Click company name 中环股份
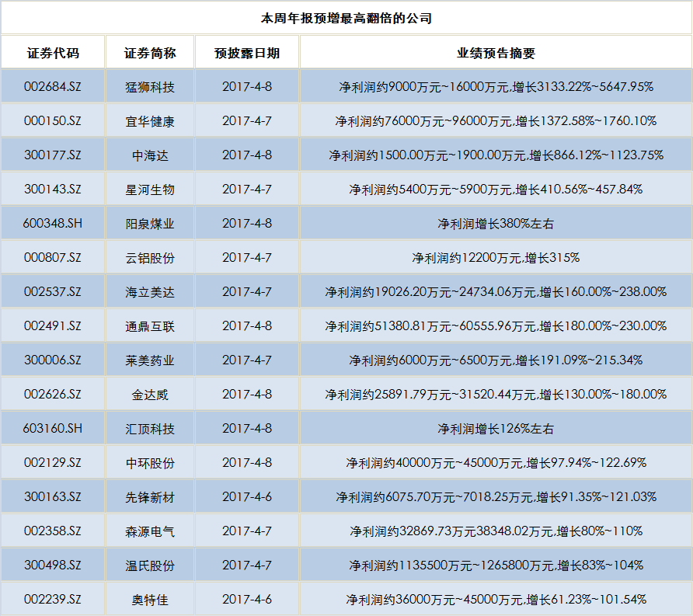This screenshot has height=616, width=693. [150, 463]
